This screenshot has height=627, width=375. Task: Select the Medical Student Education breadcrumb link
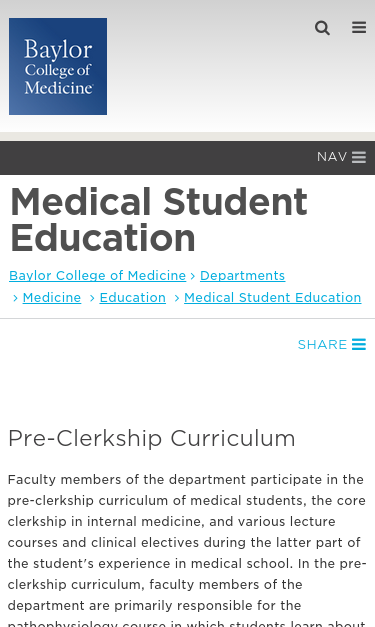[273, 298]
